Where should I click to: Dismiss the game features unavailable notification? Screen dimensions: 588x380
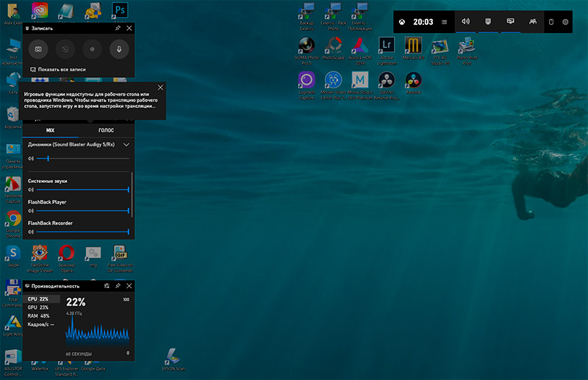[160, 87]
